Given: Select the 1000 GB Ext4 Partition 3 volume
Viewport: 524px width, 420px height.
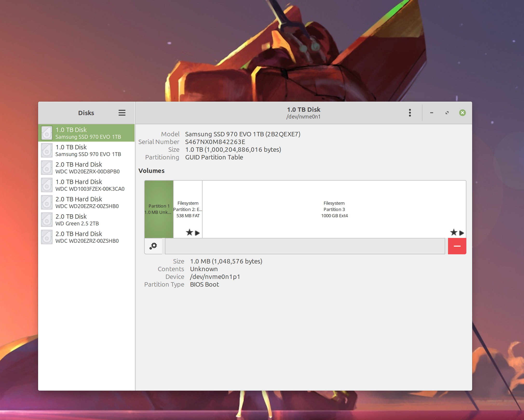Looking at the screenshot, I should 334,209.
